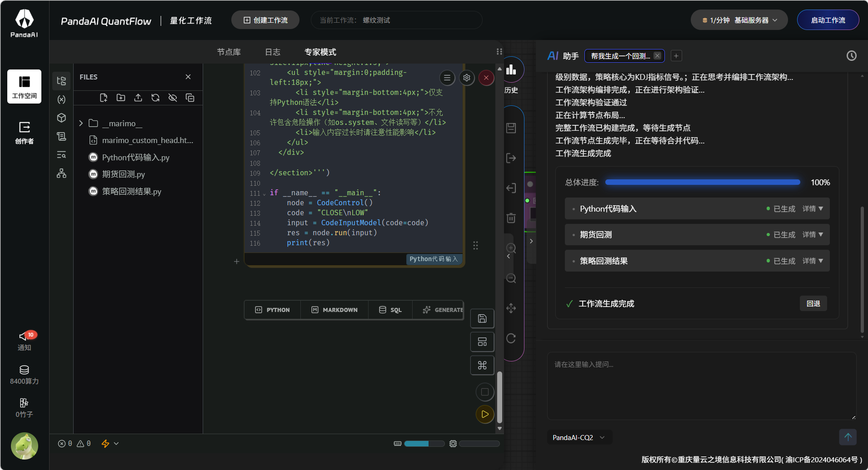Open the 创作者 creator section
The image size is (868, 470).
tap(24, 133)
